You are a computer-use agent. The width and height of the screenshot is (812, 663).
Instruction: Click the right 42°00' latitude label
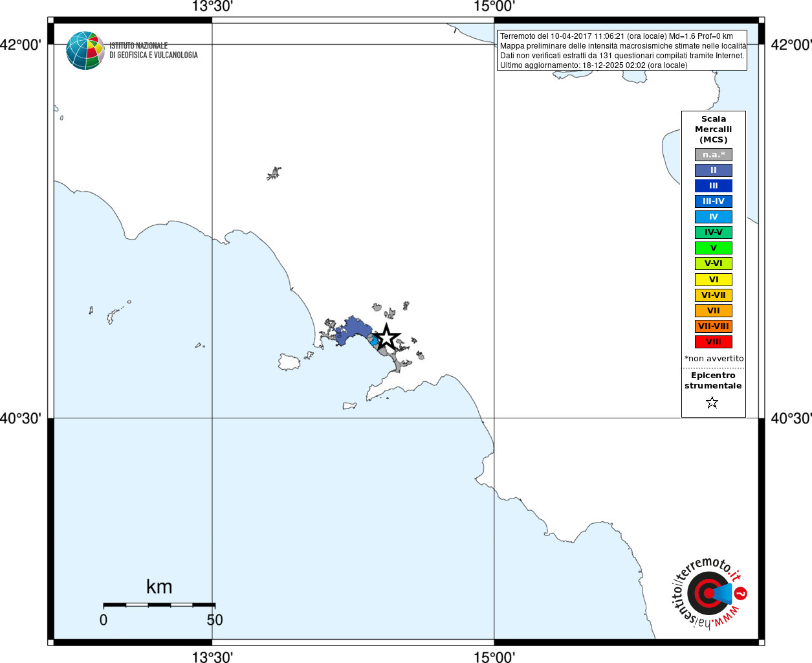[x=791, y=45]
